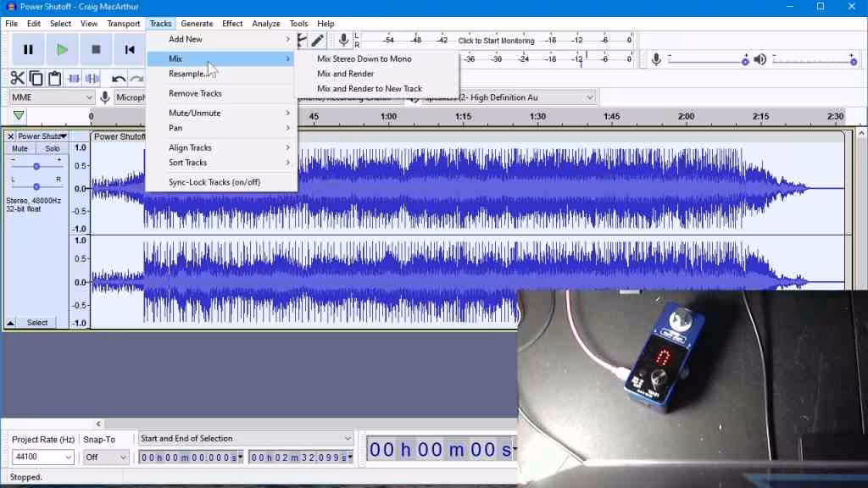
Task: Click the recording volume slider
Action: 708,60
